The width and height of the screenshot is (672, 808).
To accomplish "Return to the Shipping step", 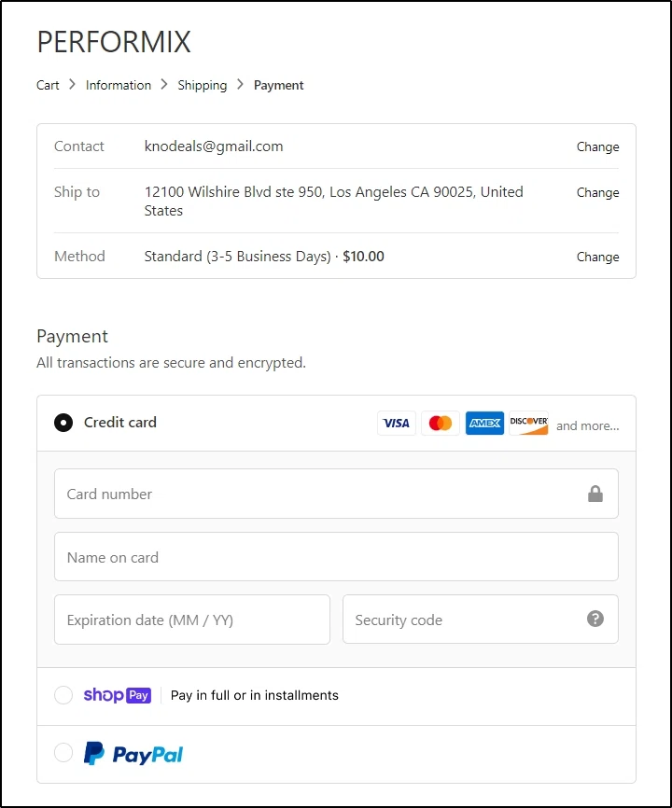I will tap(203, 85).
